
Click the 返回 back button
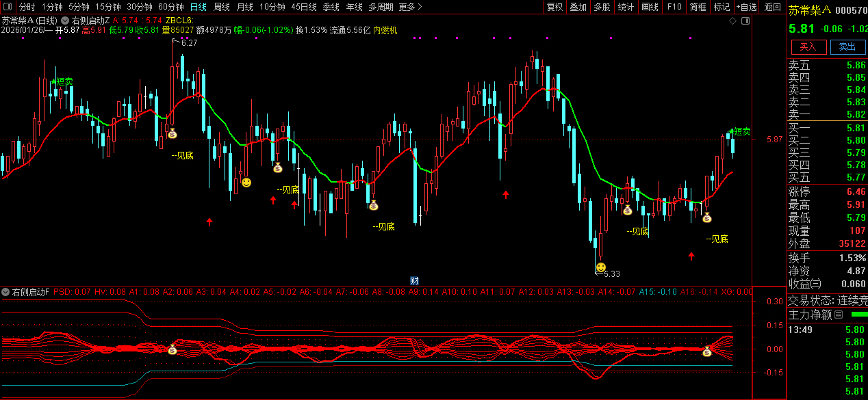pyautogui.click(x=773, y=7)
